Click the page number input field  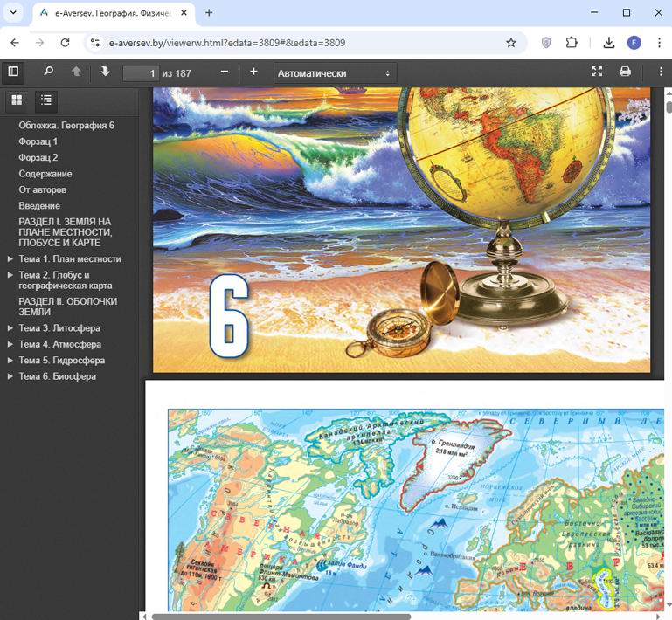[140, 73]
